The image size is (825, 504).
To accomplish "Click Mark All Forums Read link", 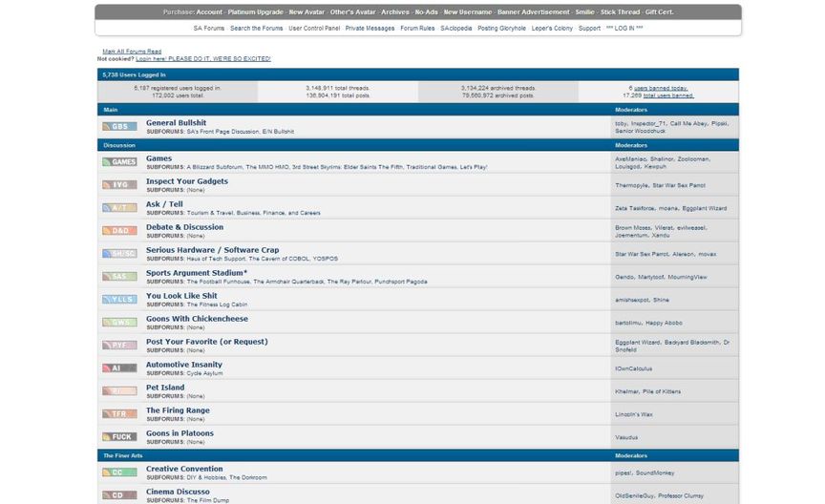I will 132,52.
